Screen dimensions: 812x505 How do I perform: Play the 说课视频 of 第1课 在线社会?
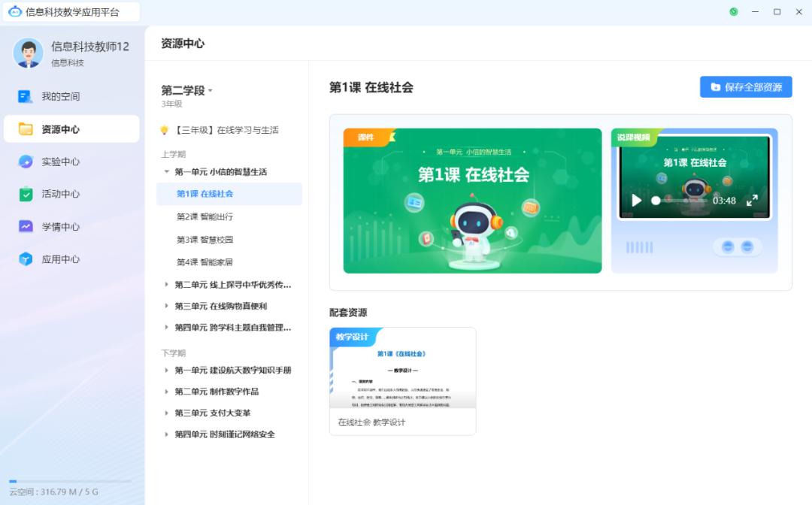(x=636, y=201)
